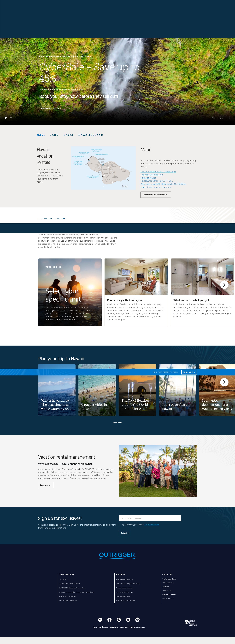Open Gift Cards footer link
Image resolution: width=235 pixels, height=644 pixels.
[x=63, y=579]
